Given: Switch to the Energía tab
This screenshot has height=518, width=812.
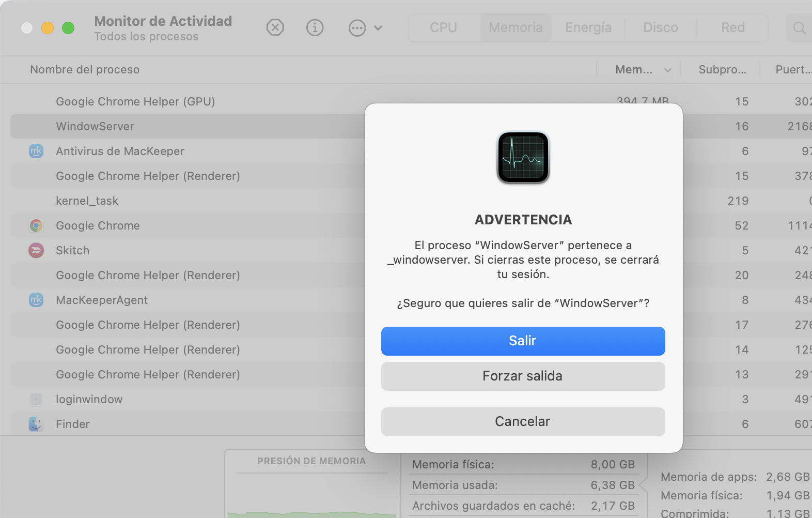Looking at the screenshot, I should click(588, 27).
